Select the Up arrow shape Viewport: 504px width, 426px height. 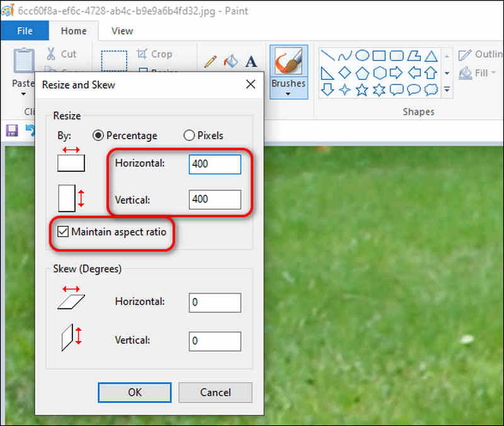tap(431, 73)
